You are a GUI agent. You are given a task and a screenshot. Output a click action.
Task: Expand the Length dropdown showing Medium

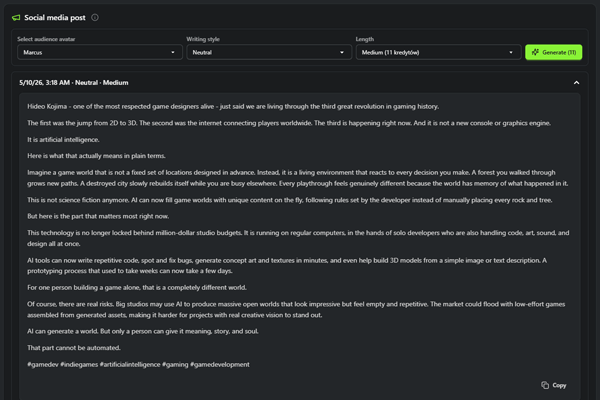pyautogui.click(x=438, y=52)
